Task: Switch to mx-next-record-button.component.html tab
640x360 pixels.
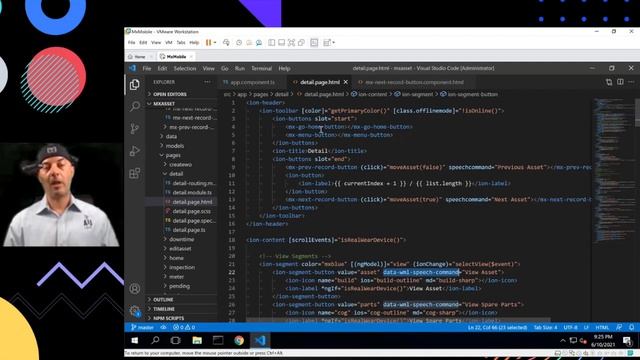Action: coord(414,82)
